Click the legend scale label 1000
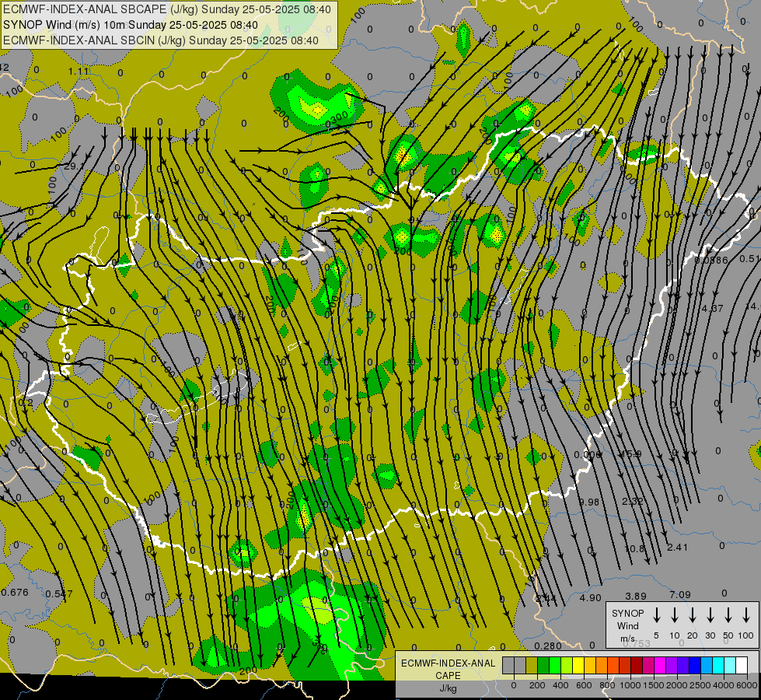The image size is (761, 700). [630, 685]
